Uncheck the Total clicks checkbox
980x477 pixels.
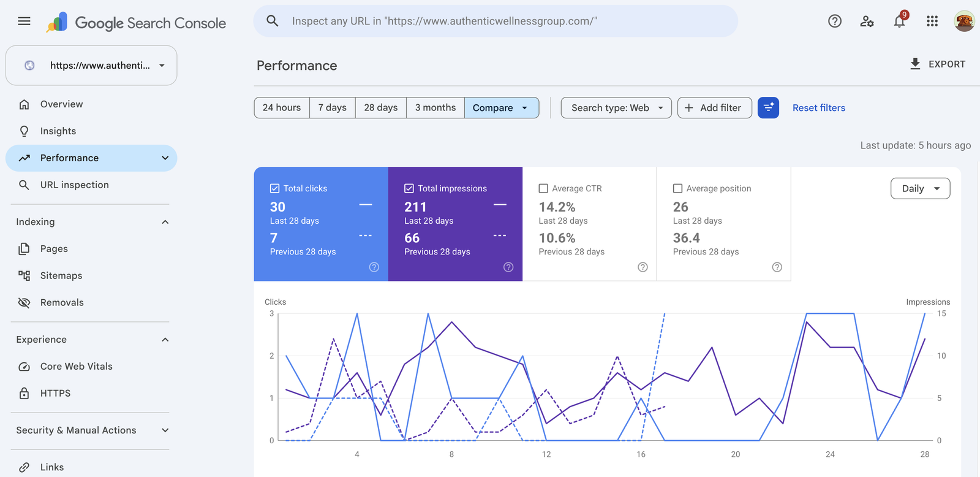[274, 189]
